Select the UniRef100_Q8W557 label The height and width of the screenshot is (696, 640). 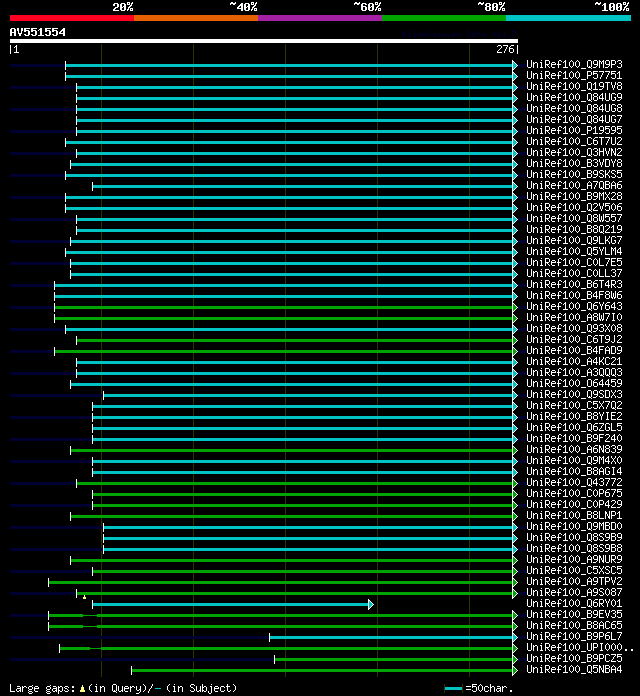[574, 218]
